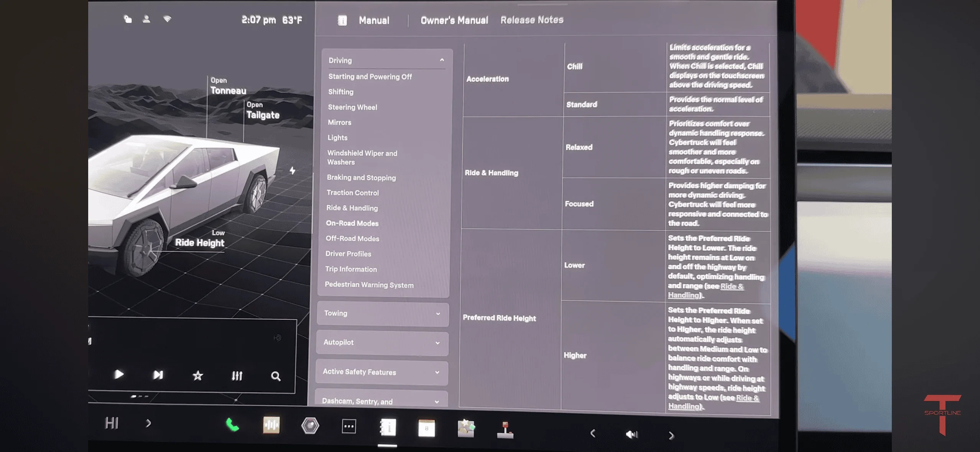Expand the Active Safety Features section

(381, 372)
